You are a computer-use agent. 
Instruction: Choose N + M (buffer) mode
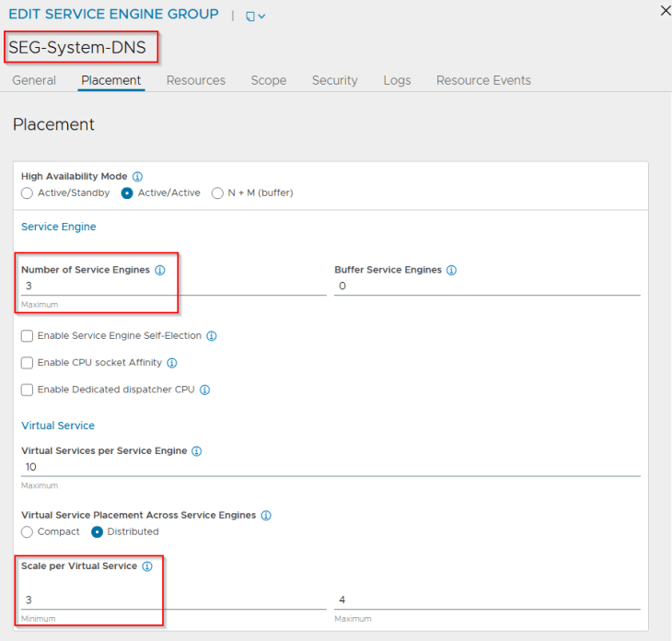click(x=217, y=193)
